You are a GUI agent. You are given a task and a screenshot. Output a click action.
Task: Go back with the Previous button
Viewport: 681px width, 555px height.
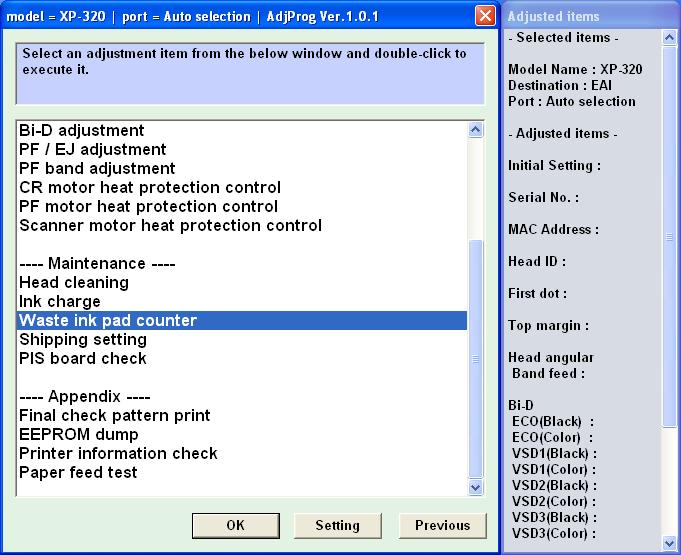point(442,525)
